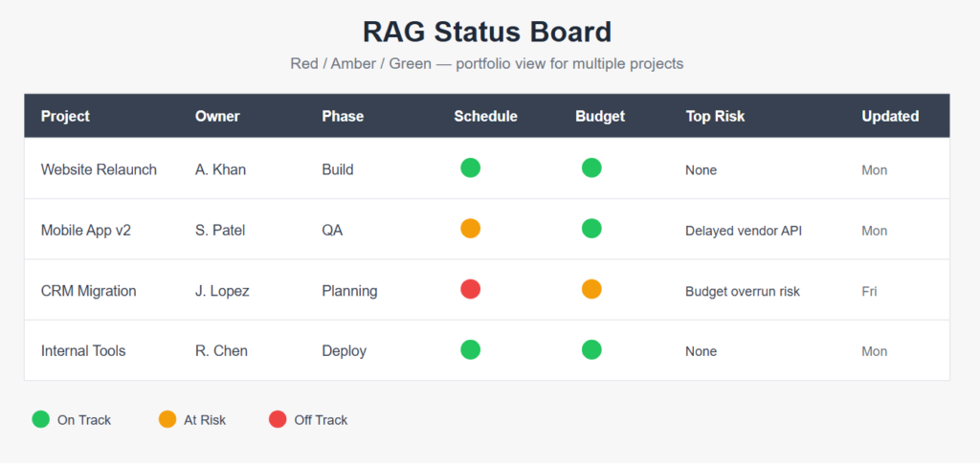Viewport: 980px width, 467px height.
Task: Click Website Relaunch green Schedule status dot
Action: click(x=471, y=168)
